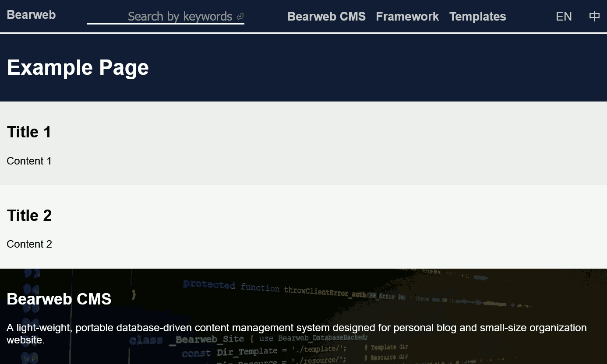The image size is (607, 364).
Task: Click the Example Page heading
Action: point(78,68)
